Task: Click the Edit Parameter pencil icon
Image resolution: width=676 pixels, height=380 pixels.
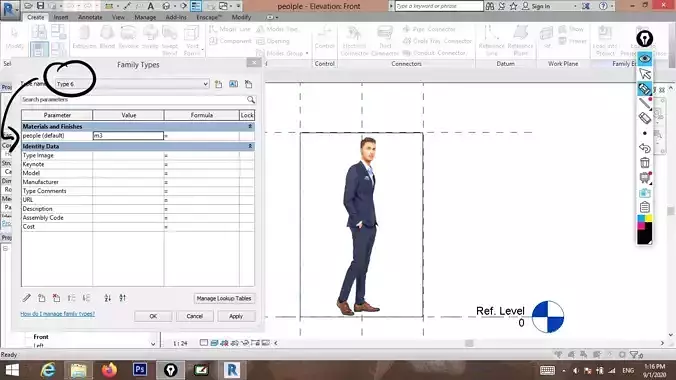Action: [27, 298]
